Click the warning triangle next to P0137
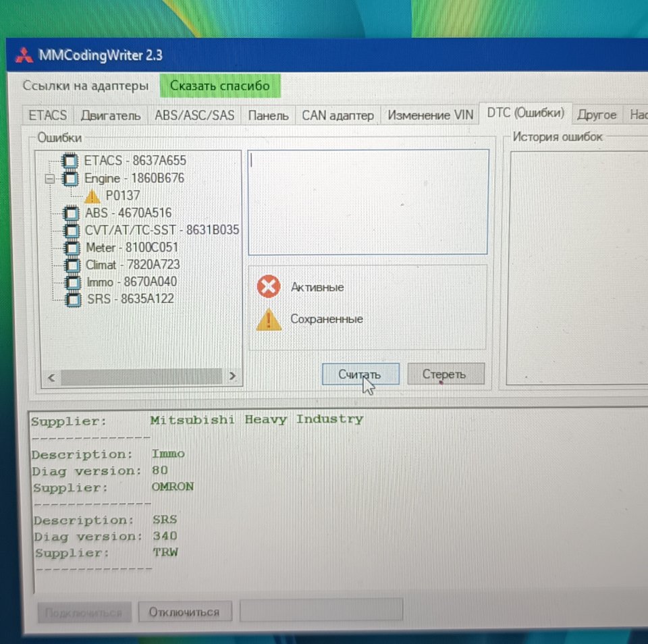The image size is (648, 644). (92, 196)
